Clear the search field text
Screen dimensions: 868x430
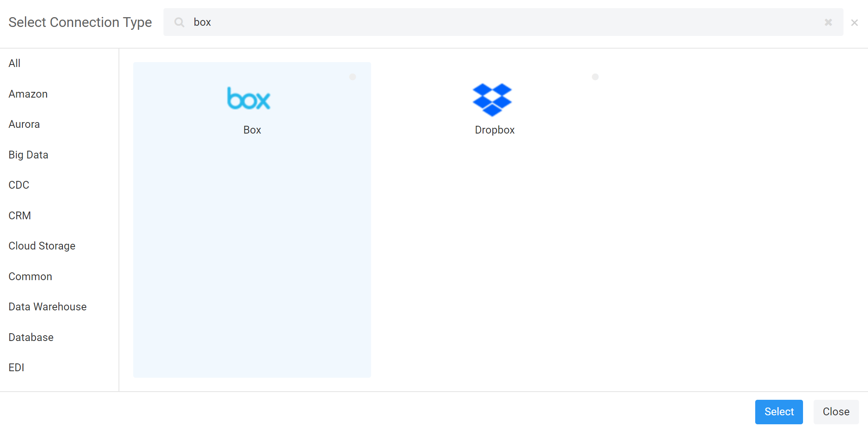828,22
